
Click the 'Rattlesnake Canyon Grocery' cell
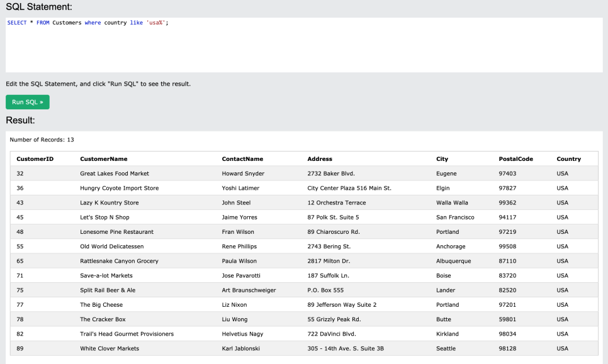coord(119,261)
